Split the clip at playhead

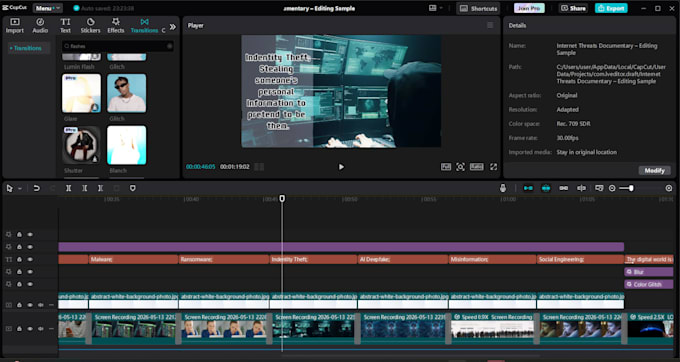tap(69, 188)
